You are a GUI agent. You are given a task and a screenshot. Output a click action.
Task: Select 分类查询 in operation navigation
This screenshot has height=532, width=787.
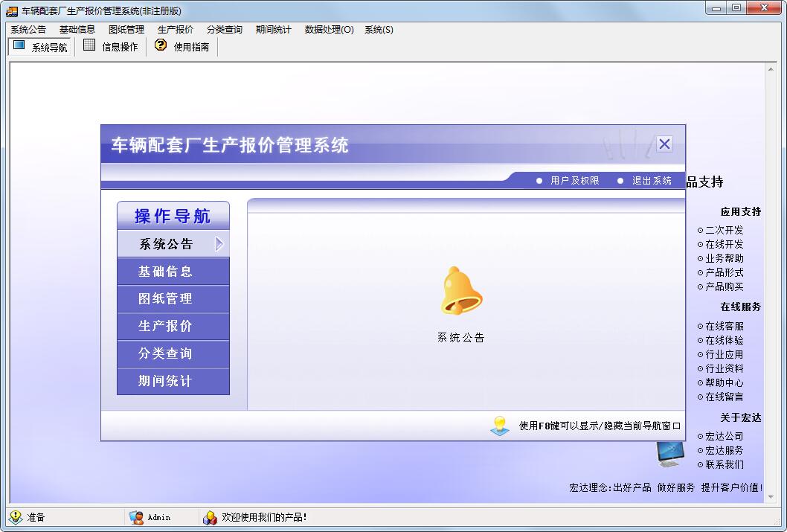tap(173, 354)
